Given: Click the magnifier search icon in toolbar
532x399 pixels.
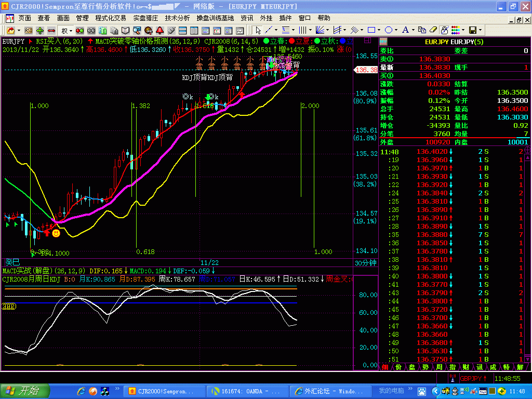Looking at the screenshot, I should pyautogui.click(x=137, y=30).
